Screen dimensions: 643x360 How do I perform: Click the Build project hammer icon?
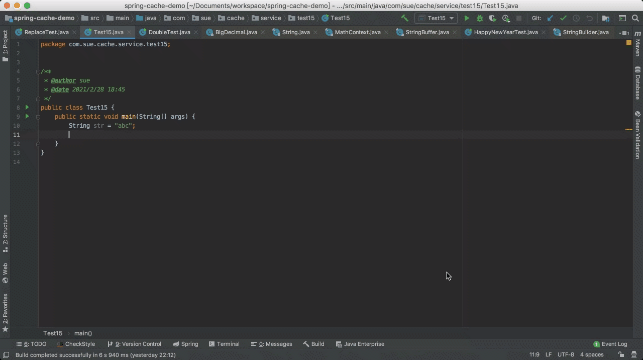point(404,18)
